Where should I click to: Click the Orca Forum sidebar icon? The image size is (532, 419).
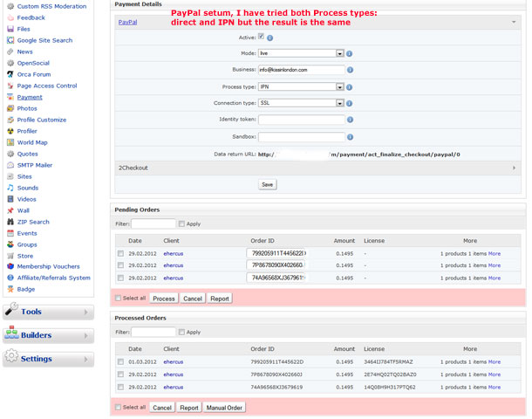pyautogui.click(x=10, y=74)
